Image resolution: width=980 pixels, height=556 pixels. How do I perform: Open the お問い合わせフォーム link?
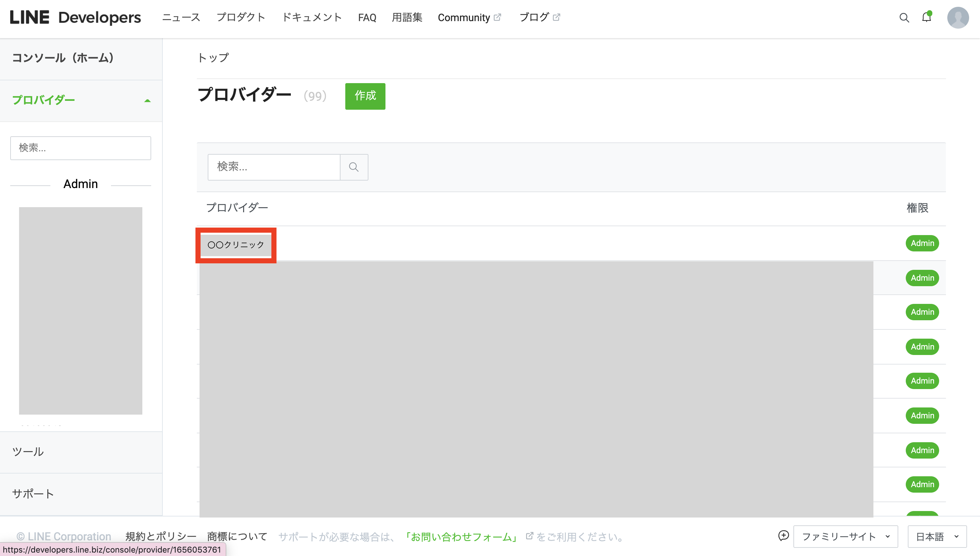click(461, 537)
